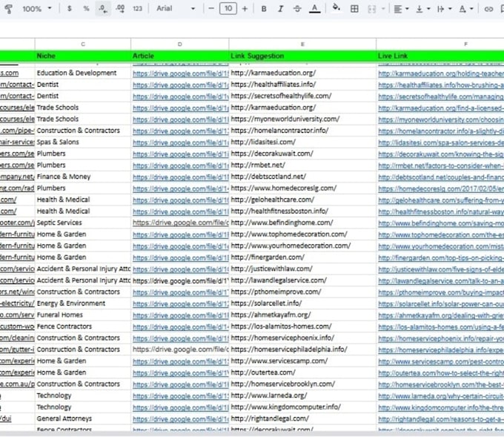The width and height of the screenshot is (504, 437).
Task: Click the https://solarcellet.info/ cell
Action: click(302, 303)
